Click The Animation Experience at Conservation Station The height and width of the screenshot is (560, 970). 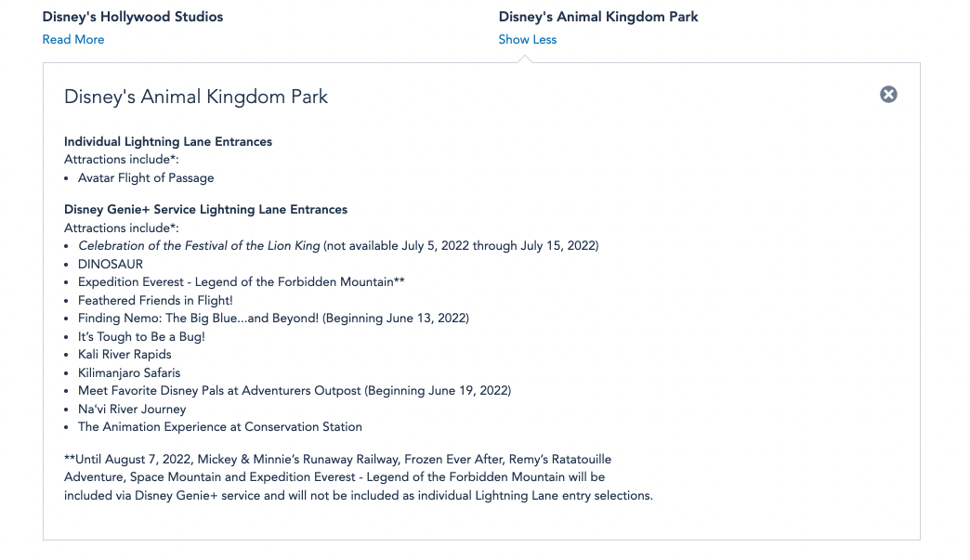[220, 427]
